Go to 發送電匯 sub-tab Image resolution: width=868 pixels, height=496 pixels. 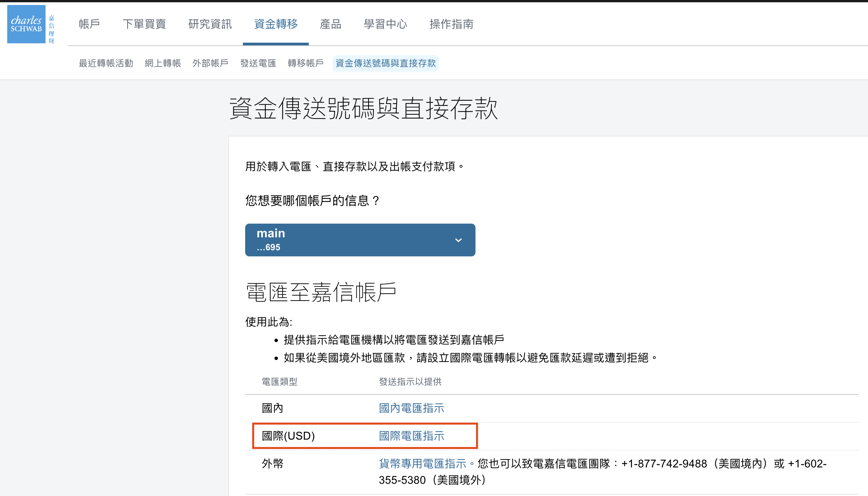tap(258, 63)
